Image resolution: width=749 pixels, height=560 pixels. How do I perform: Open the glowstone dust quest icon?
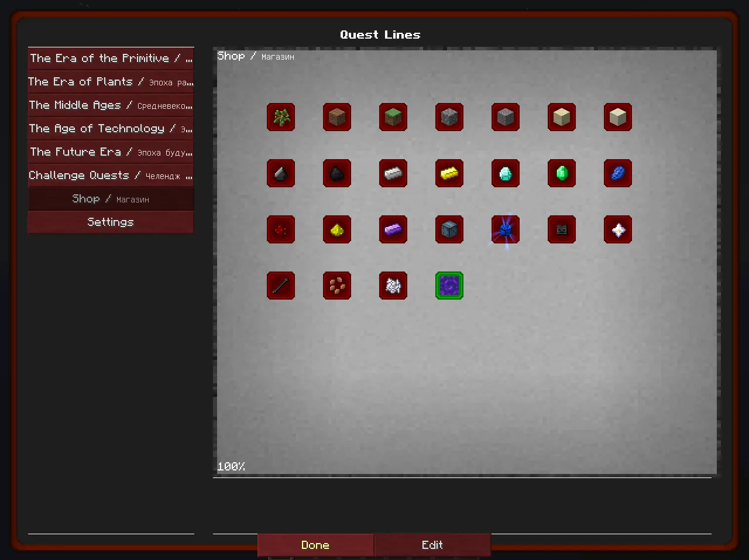coord(337,229)
